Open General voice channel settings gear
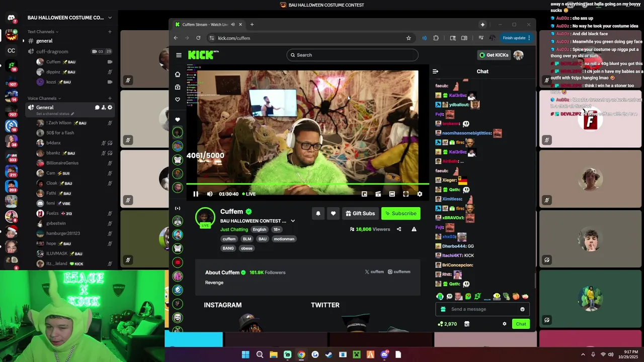Screen dimensions: 644x362 pos(110,108)
